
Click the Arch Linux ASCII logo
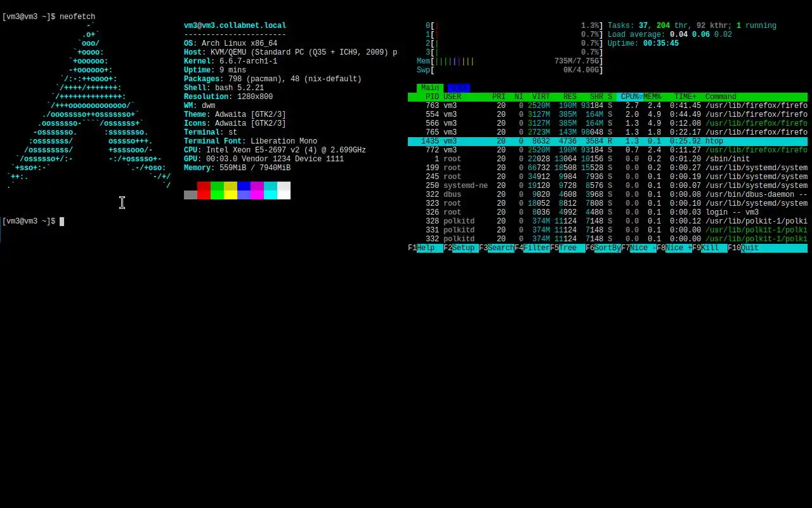[x=89, y=105]
